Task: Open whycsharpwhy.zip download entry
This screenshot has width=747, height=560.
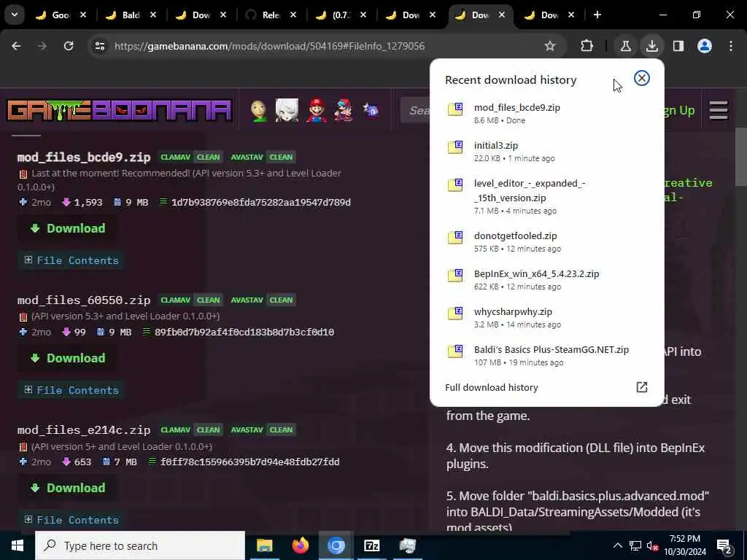Action: tap(546, 318)
